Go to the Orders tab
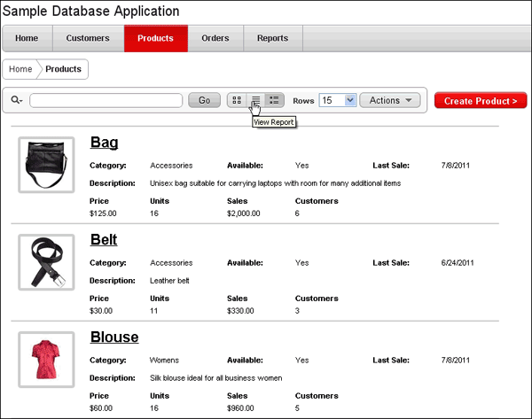 215,39
